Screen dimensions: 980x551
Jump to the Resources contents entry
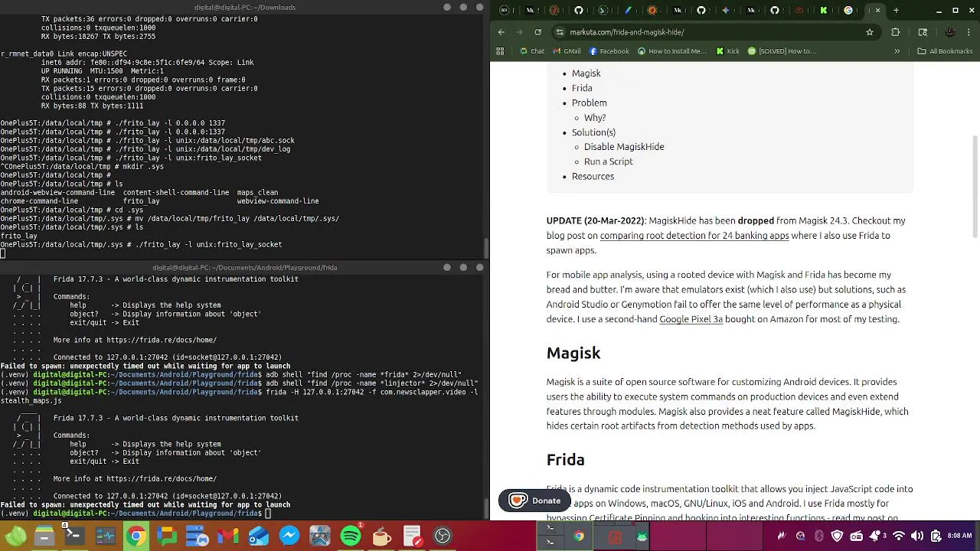click(x=593, y=176)
